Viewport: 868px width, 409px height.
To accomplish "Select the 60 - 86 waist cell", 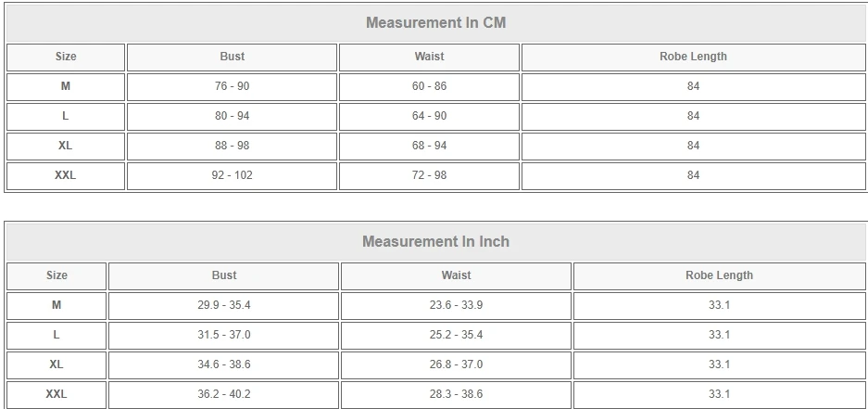I will [429, 86].
